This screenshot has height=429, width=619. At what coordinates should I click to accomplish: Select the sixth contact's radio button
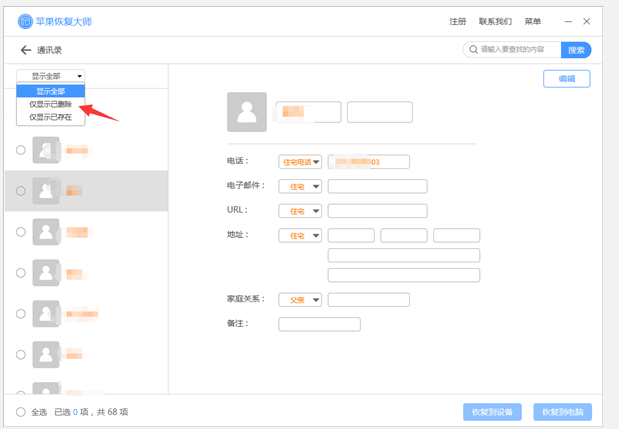(x=21, y=355)
